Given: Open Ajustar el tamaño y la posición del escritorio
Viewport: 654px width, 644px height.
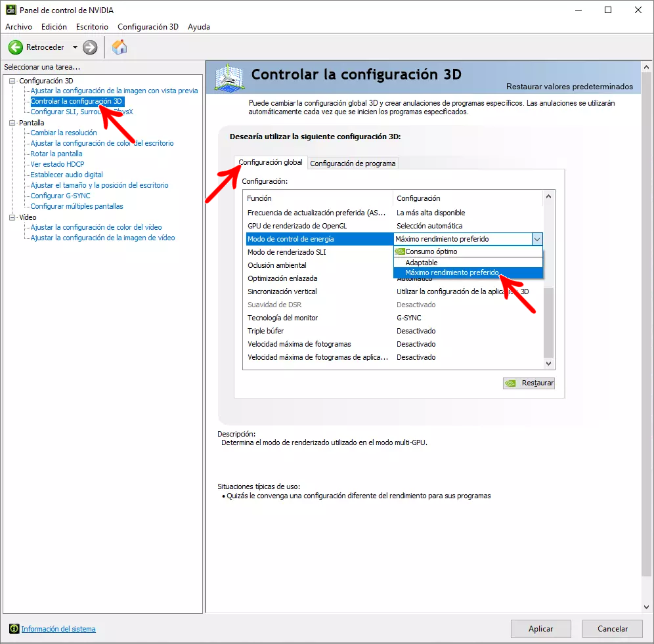Looking at the screenshot, I should (x=99, y=185).
